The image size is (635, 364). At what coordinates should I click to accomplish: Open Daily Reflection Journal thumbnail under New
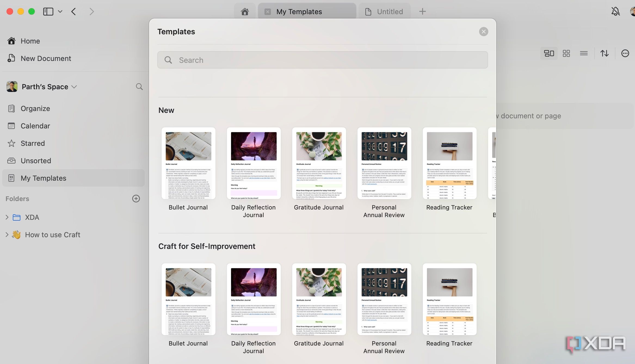[x=254, y=163]
